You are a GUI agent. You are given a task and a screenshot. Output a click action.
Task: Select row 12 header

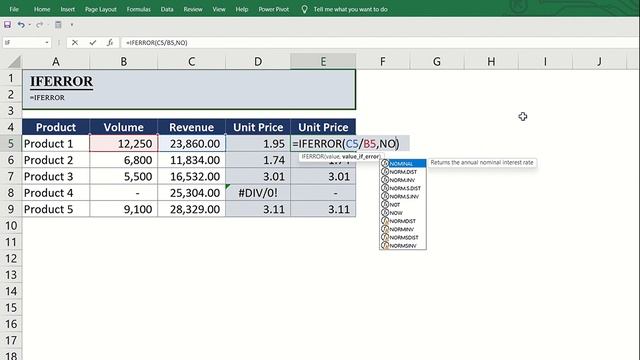[11, 258]
